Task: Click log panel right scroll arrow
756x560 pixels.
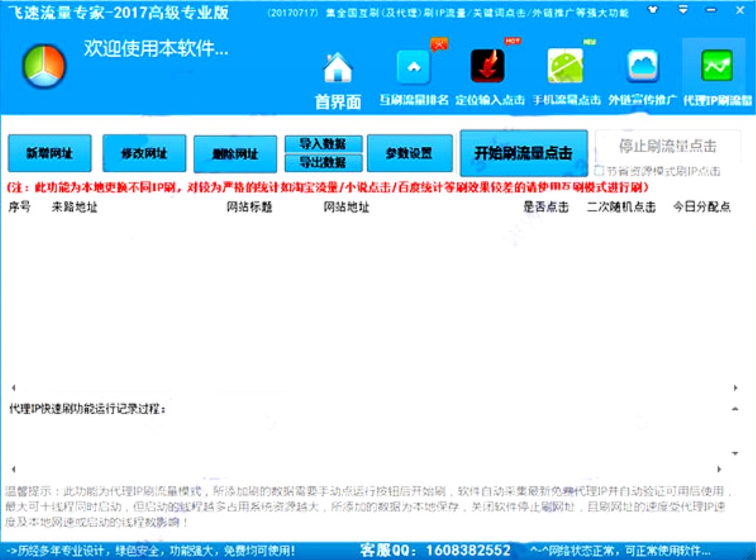Action: (719, 469)
